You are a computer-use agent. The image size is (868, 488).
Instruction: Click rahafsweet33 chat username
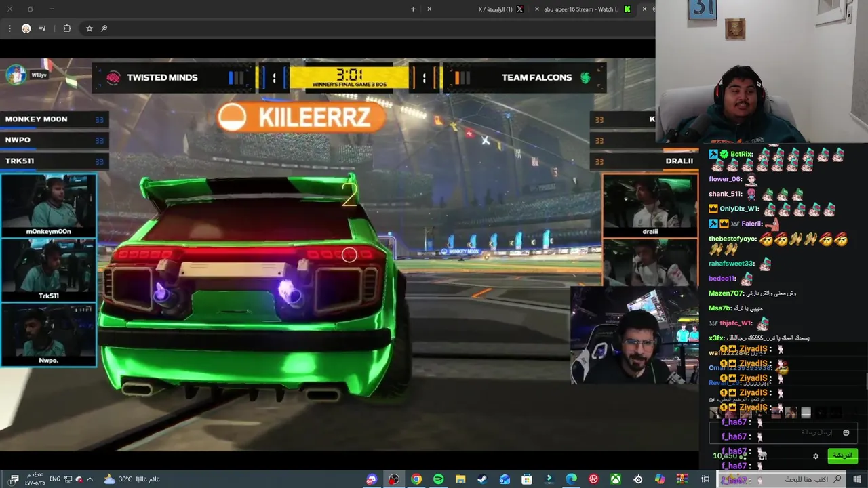coord(732,264)
